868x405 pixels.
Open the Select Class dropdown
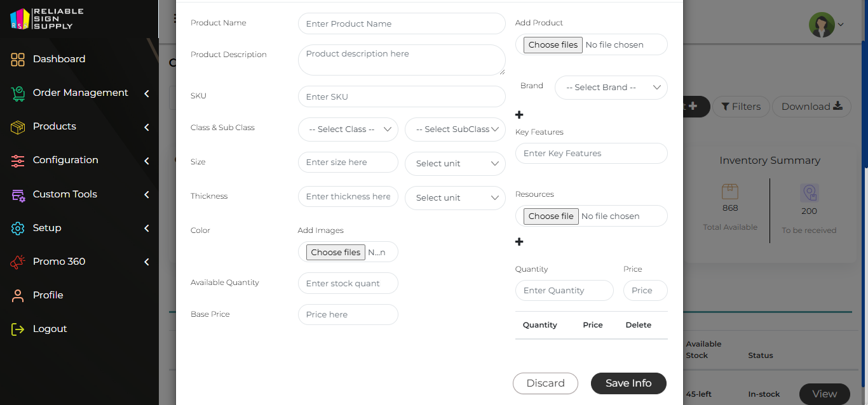[x=348, y=129]
